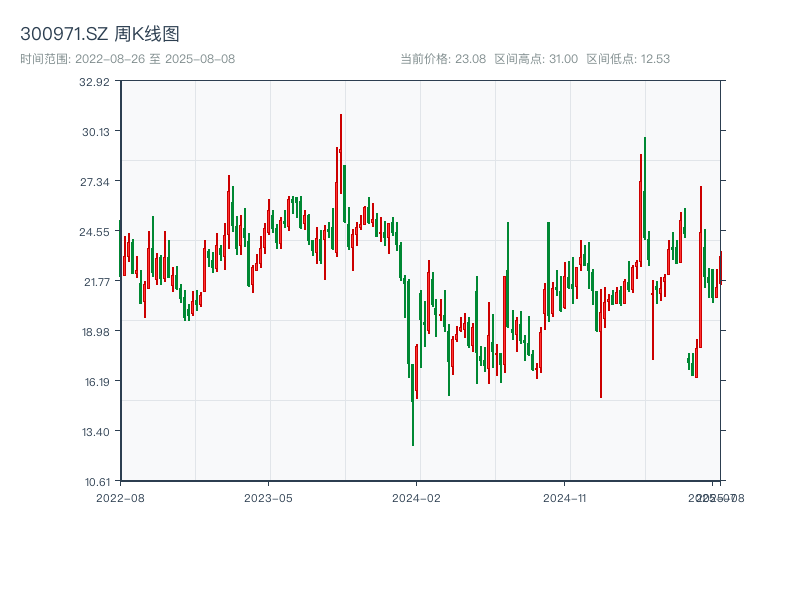
Task: Click the 27.34 y-axis price label
Action: click(94, 182)
